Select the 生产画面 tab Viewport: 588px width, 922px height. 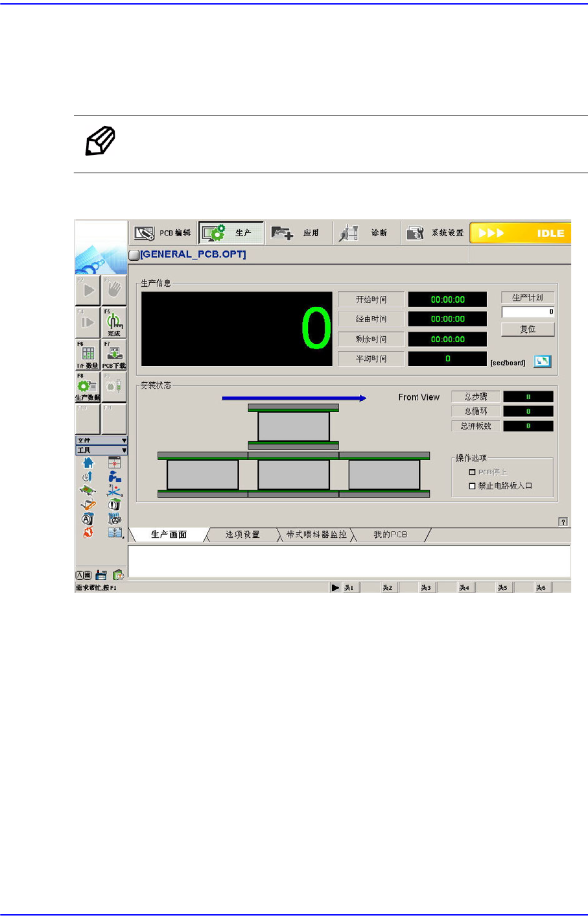click(169, 535)
